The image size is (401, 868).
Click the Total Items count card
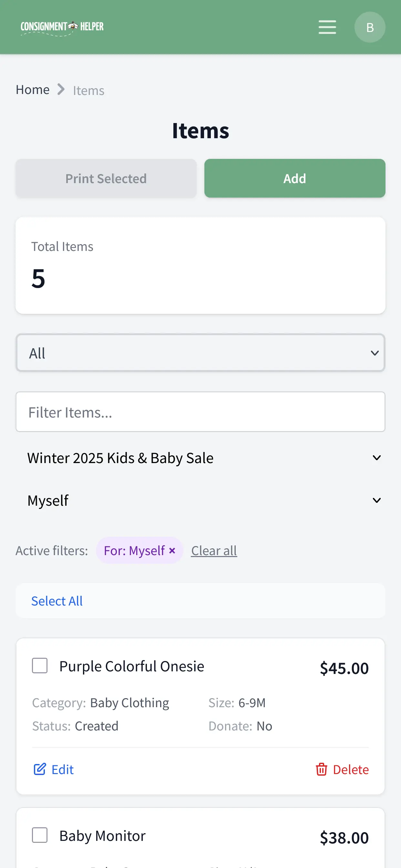200,266
